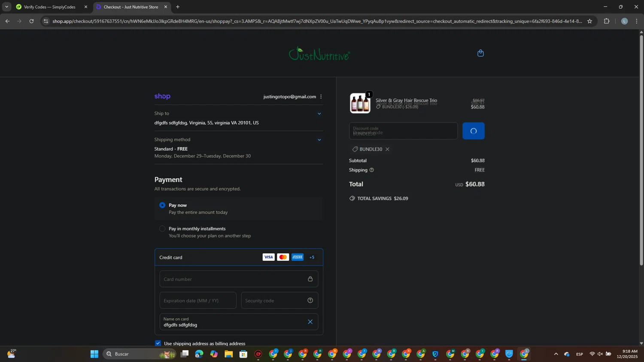The width and height of the screenshot is (644, 362).
Task: Open the Windows Start menu
Action: 94,354
